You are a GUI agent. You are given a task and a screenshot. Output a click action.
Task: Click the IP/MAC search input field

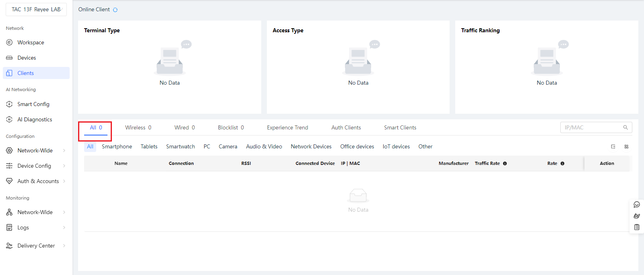click(x=592, y=127)
